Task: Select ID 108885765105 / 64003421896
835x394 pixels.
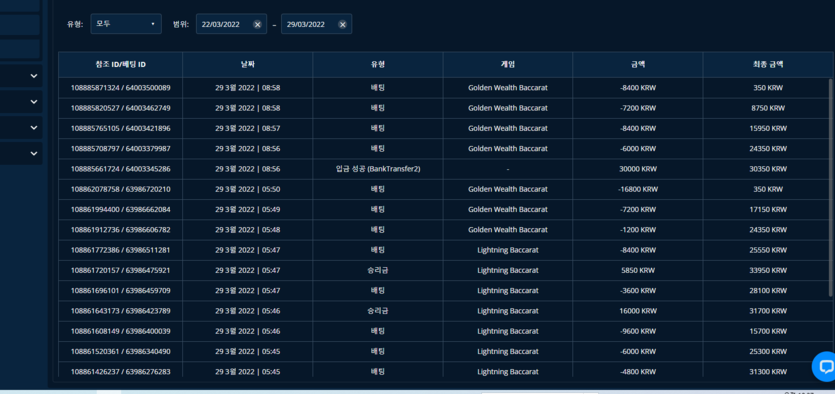Action: [x=120, y=128]
